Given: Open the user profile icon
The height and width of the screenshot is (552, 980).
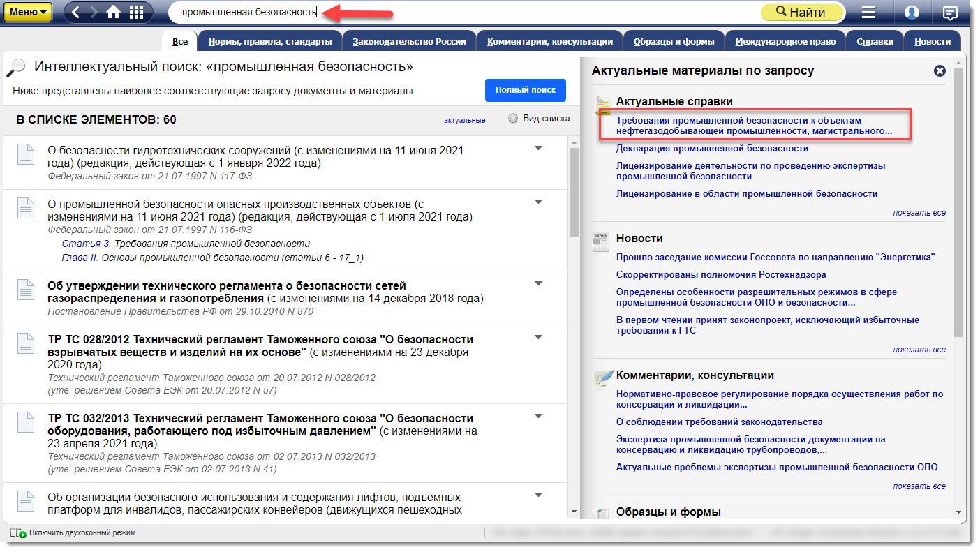Looking at the screenshot, I should pyautogui.click(x=911, y=13).
